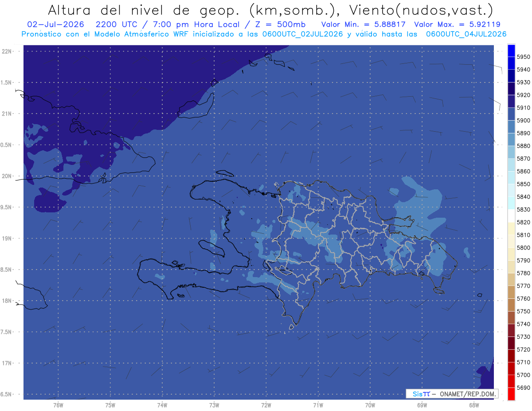Click the "70W" longitude axis label
Screen dimensions: 532x411
pos(370,405)
